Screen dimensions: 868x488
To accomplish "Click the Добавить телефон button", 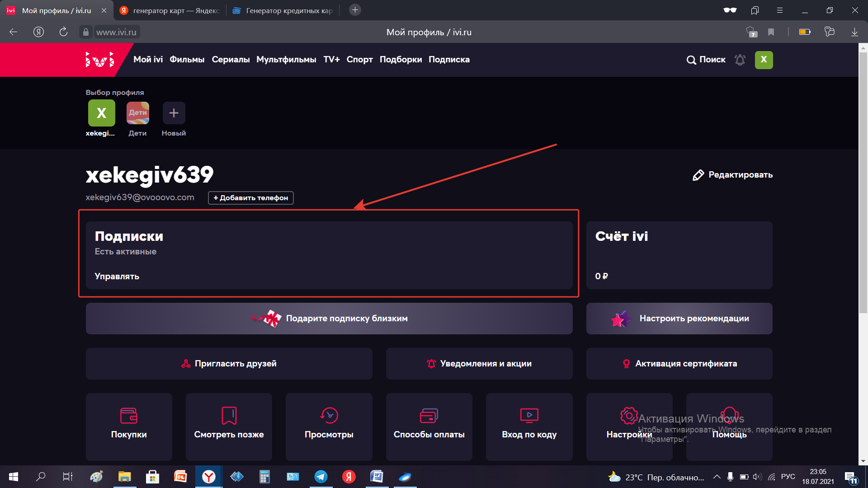I will pyautogui.click(x=250, y=198).
